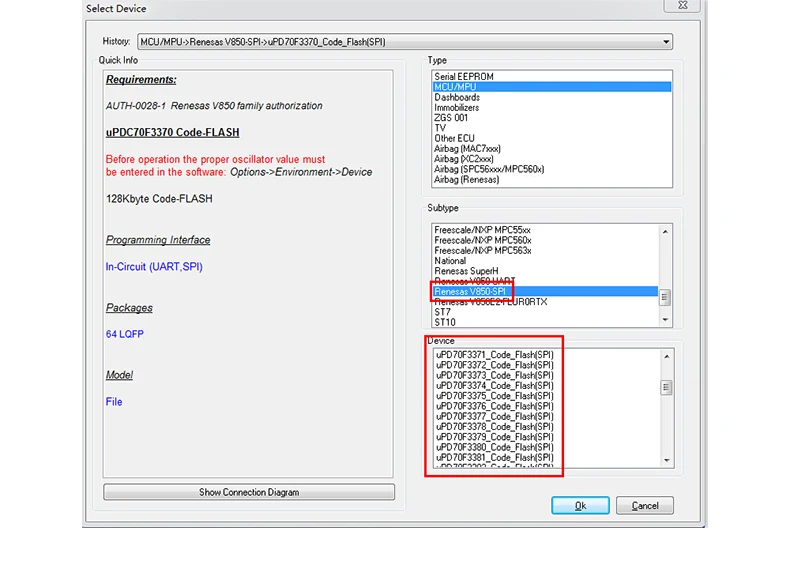Select Airbag (XC2xxx) type
The width and height of the screenshot is (790, 564).
[x=552, y=159]
